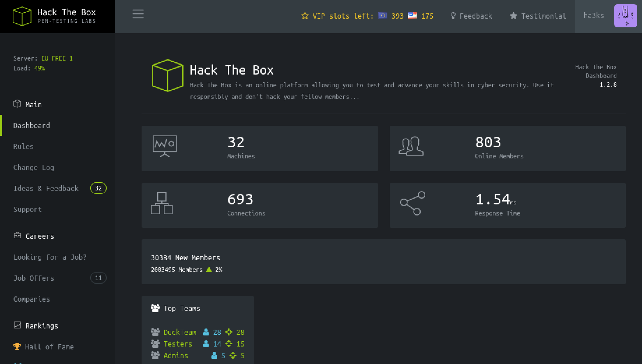The height and width of the screenshot is (364, 642).
Task: Click the Admins team group icon
Action: (x=155, y=355)
